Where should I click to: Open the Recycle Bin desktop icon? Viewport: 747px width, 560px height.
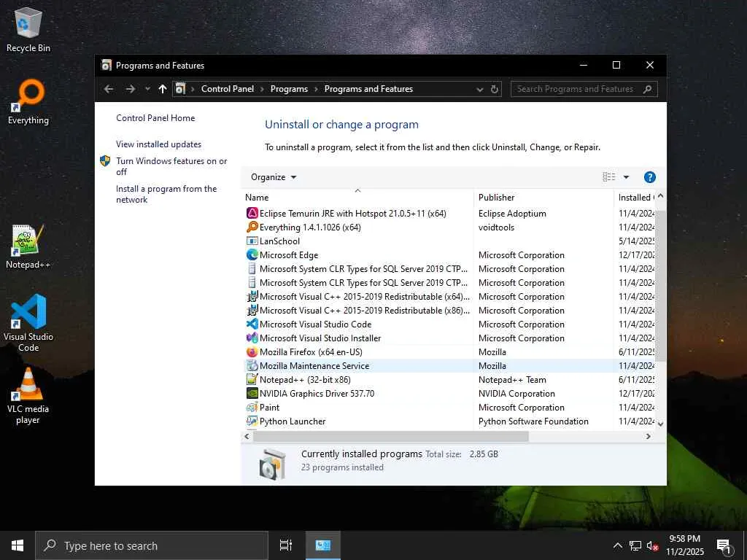[28, 29]
